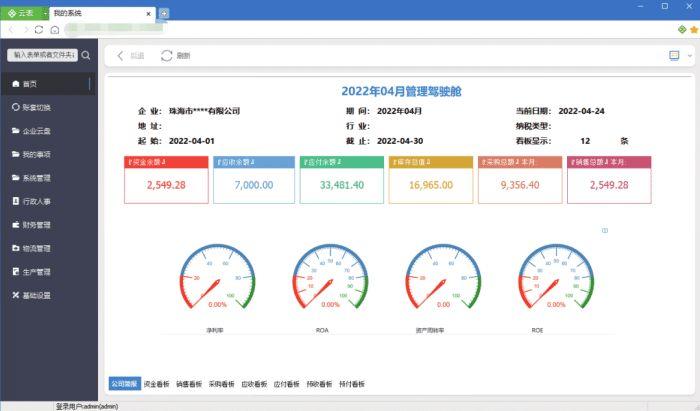
Task: Click the magenta sales total card
Action: point(609,180)
